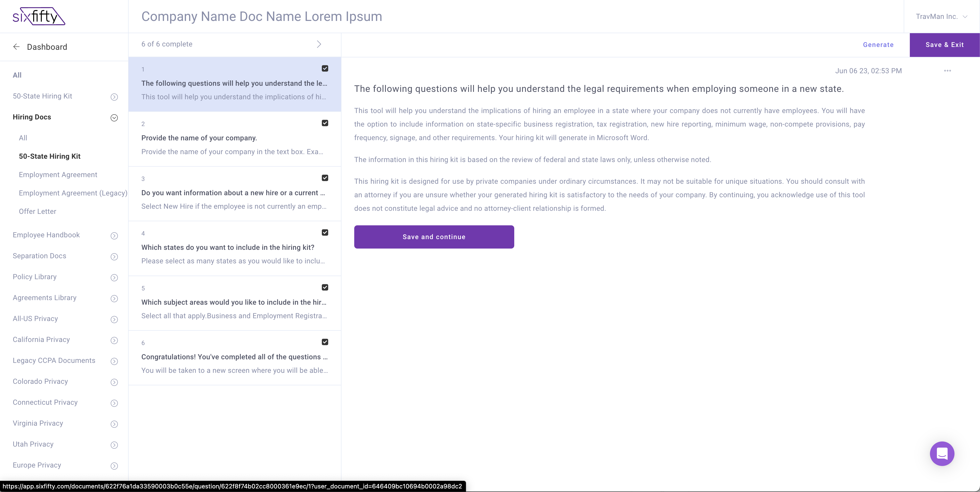Click the Generate link
The width and height of the screenshot is (980, 492).
tap(878, 44)
